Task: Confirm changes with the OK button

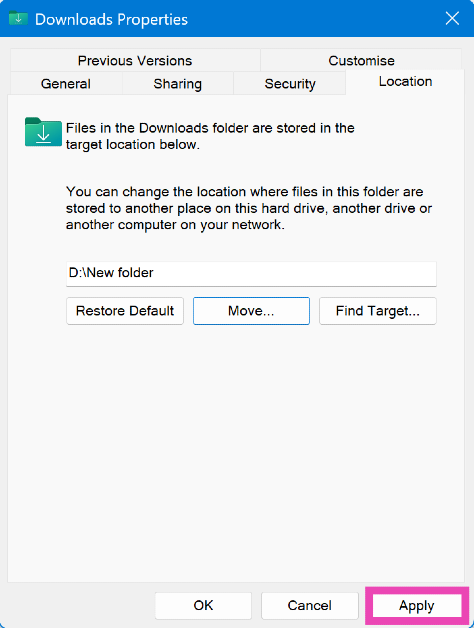Action: (x=203, y=605)
